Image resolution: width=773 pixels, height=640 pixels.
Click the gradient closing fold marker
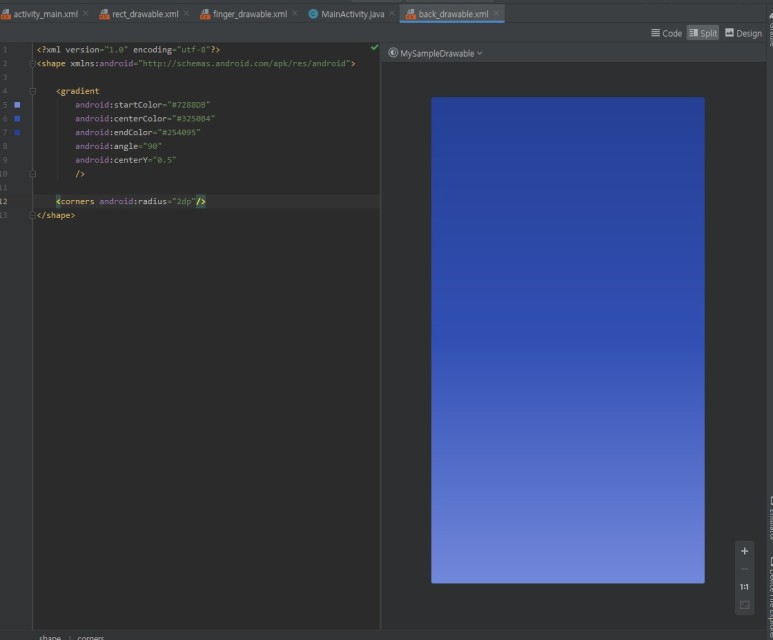[x=33, y=174]
